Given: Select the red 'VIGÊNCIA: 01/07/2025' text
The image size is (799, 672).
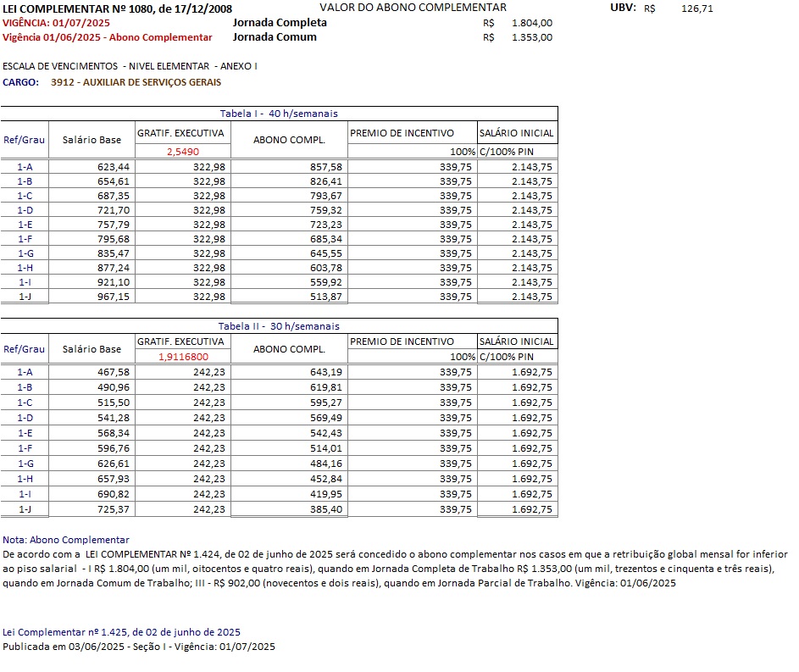Looking at the screenshot, I should [56, 23].
